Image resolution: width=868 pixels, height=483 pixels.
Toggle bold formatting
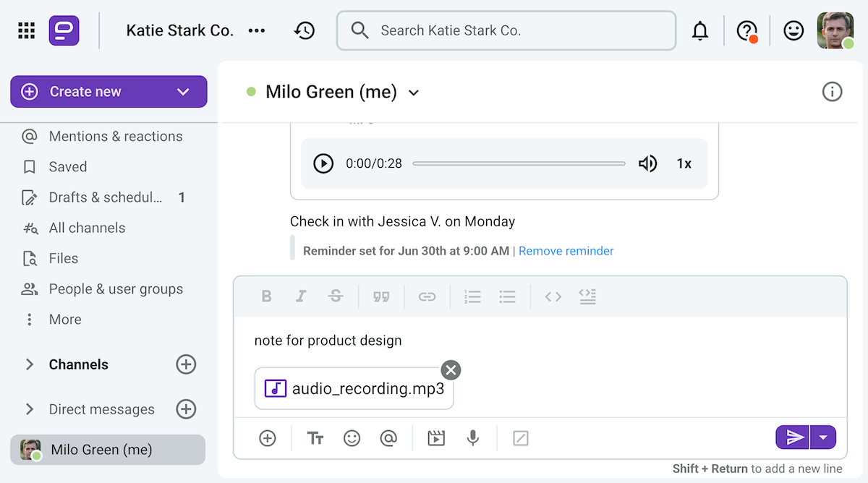point(266,296)
